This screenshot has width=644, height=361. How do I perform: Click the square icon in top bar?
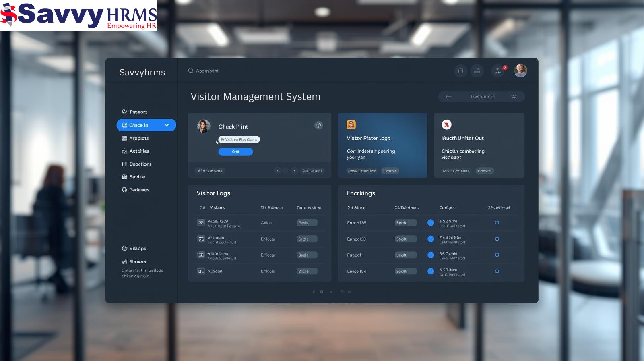click(x=460, y=71)
